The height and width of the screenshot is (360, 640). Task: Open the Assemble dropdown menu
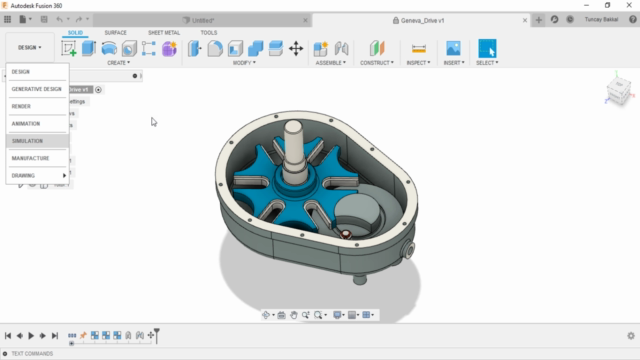click(x=331, y=62)
